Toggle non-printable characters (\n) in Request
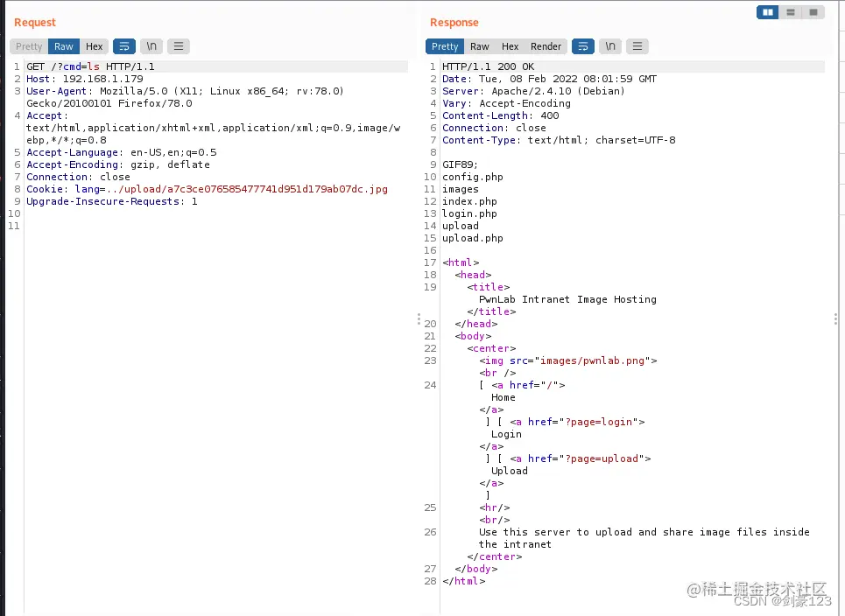 pyautogui.click(x=151, y=46)
